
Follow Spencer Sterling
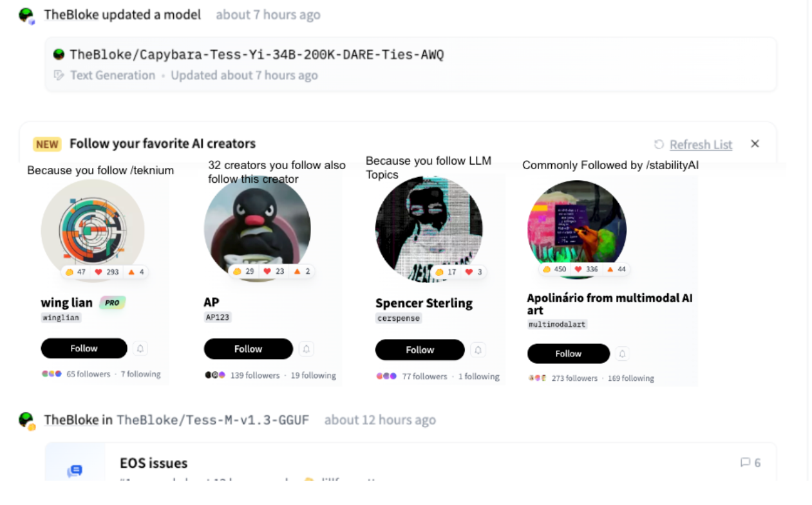click(420, 350)
